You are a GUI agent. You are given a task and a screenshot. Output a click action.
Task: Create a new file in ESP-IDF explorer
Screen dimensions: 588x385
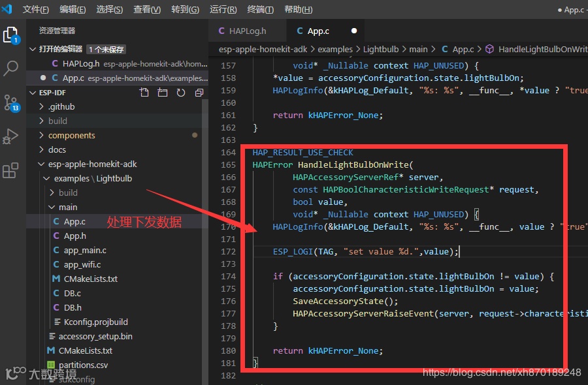point(144,93)
